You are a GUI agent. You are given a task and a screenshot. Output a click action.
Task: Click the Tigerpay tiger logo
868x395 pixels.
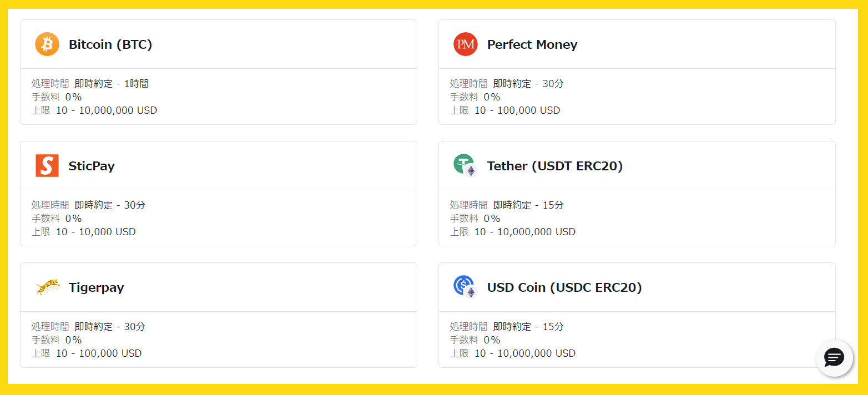tap(47, 287)
